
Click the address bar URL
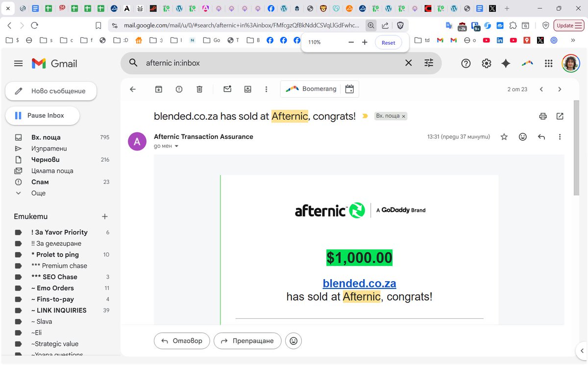click(x=241, y=26)
